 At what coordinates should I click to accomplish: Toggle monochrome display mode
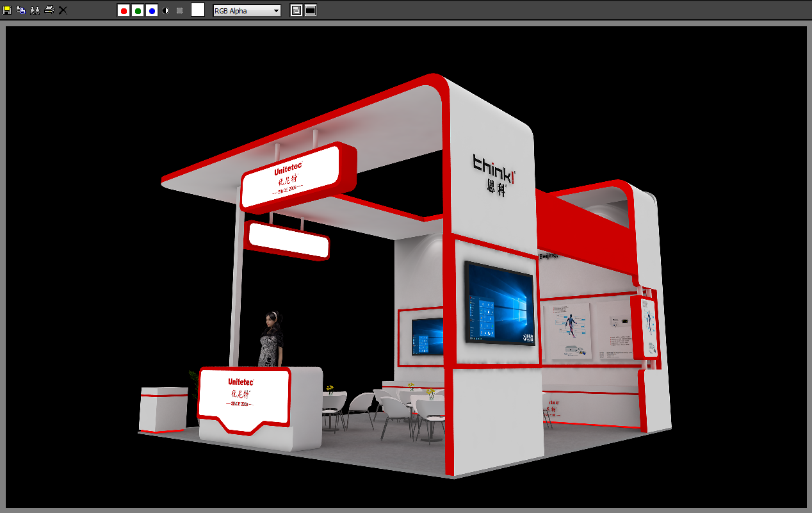point(180,10)
